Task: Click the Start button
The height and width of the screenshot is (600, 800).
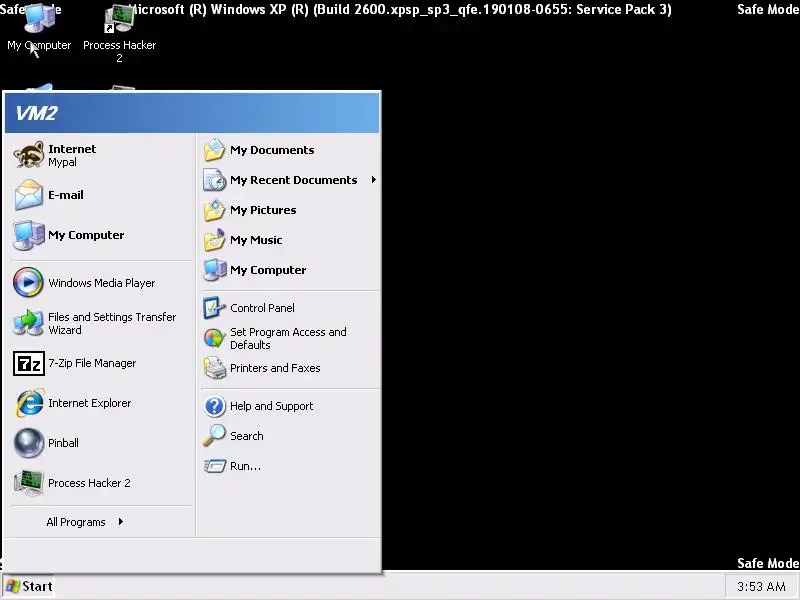Action: pos(29,586)
